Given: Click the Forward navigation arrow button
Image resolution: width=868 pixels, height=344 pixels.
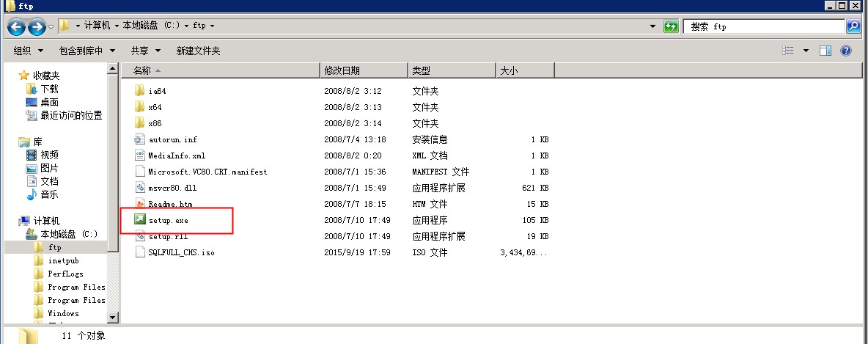Looking at the screenshot, I should click(x=37, y=26).
